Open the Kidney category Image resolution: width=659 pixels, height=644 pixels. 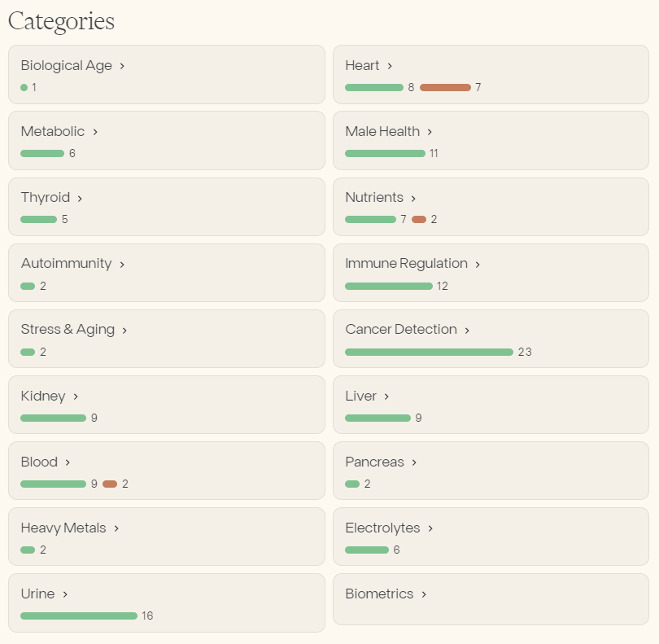click(x=43, y=396)
